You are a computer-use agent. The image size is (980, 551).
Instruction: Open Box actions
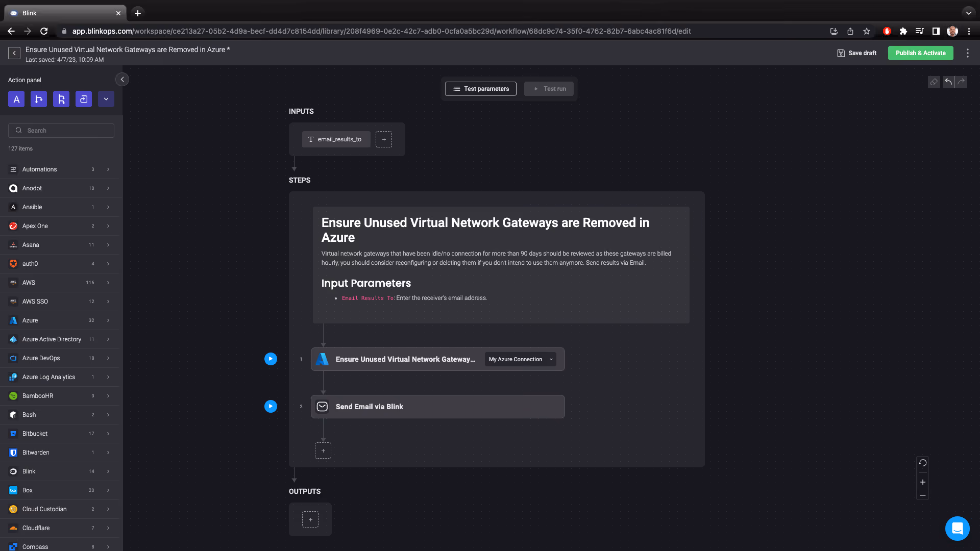point(59,490)
